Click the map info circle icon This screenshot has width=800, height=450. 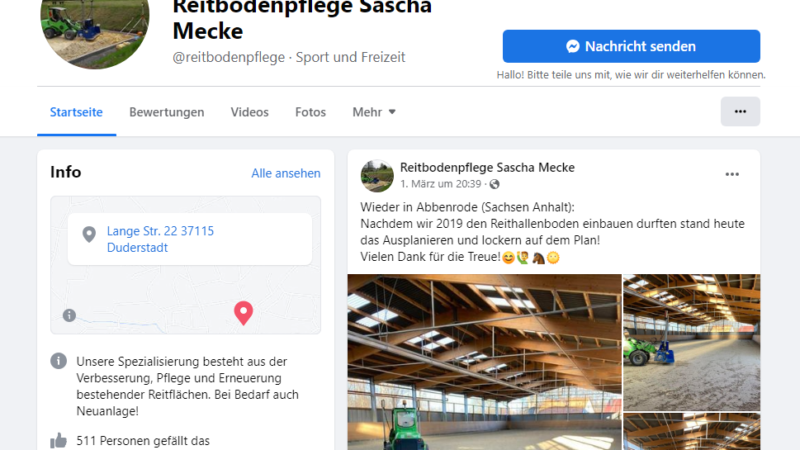pyautogui.click(x=69, y=315)
